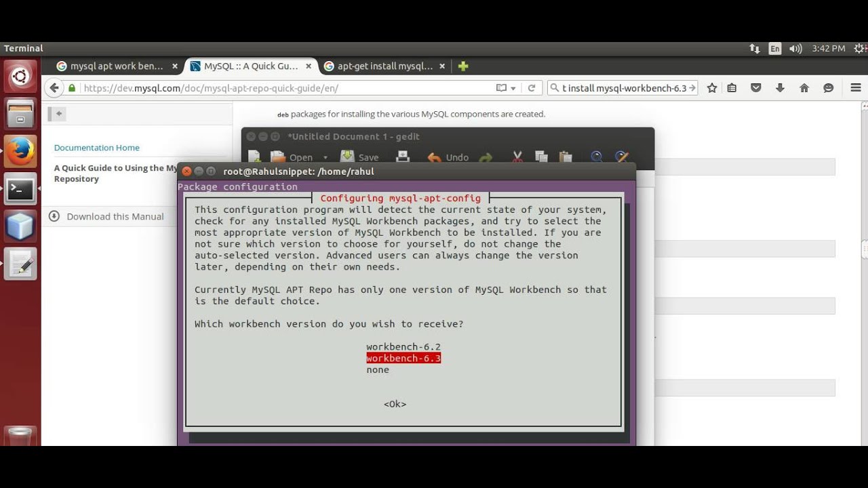Image resolution: width=868 pixels, height=488 pixels.
Task: Go back in Firefox history
Action: [x=54, y=88]
